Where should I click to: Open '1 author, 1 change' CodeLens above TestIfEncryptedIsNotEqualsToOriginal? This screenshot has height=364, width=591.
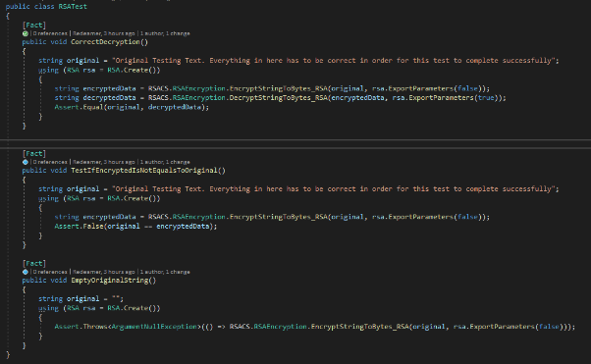165,162
